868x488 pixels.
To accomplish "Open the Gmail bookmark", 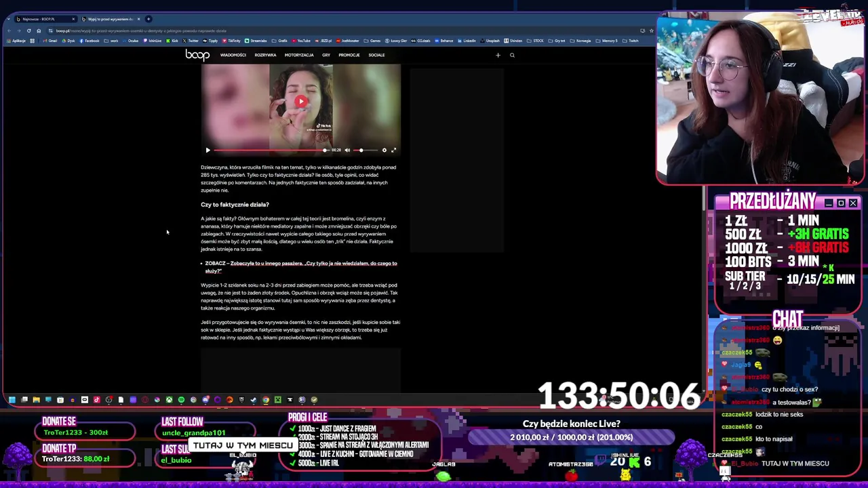I will point(50,41).
